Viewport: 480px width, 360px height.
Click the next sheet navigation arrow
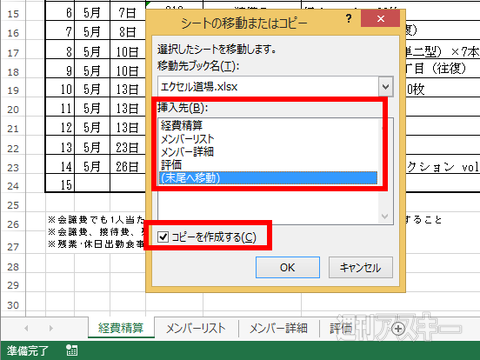[51, 328]
